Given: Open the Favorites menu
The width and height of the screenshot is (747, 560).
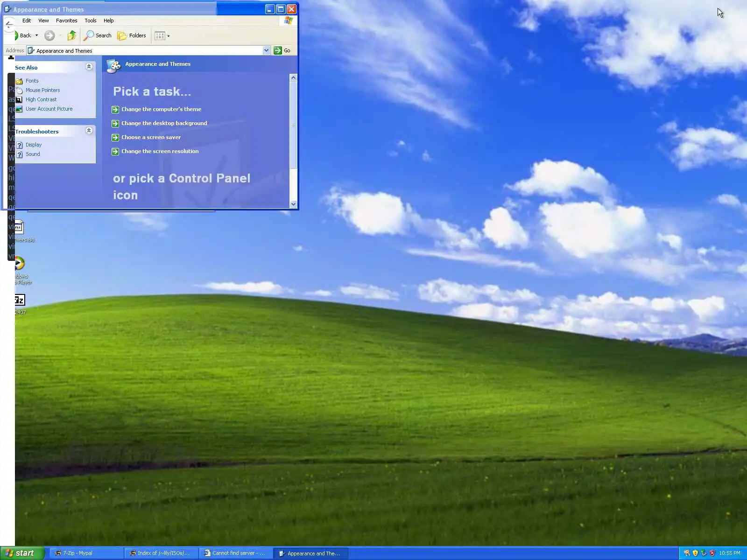Looking at the screenshot, I should click(66, 21).
